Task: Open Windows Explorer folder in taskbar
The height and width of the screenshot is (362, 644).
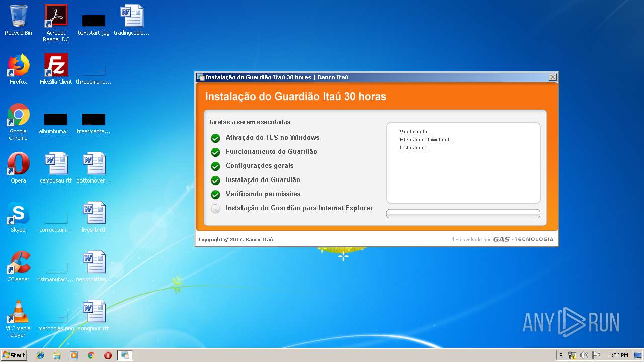Action: coord(57,355)
